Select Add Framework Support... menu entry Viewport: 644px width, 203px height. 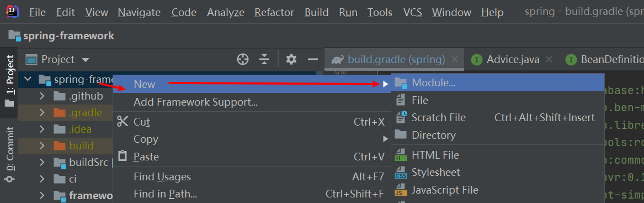point(195,102)
